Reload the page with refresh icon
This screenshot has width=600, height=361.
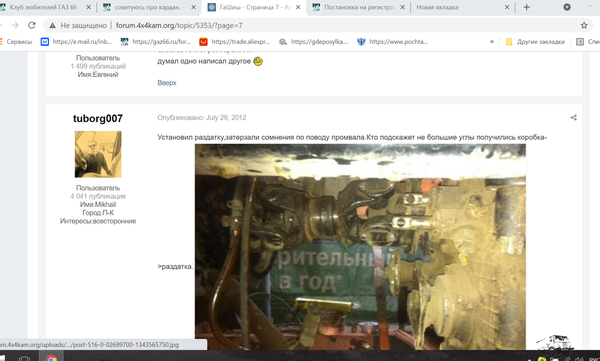[32, 25]
